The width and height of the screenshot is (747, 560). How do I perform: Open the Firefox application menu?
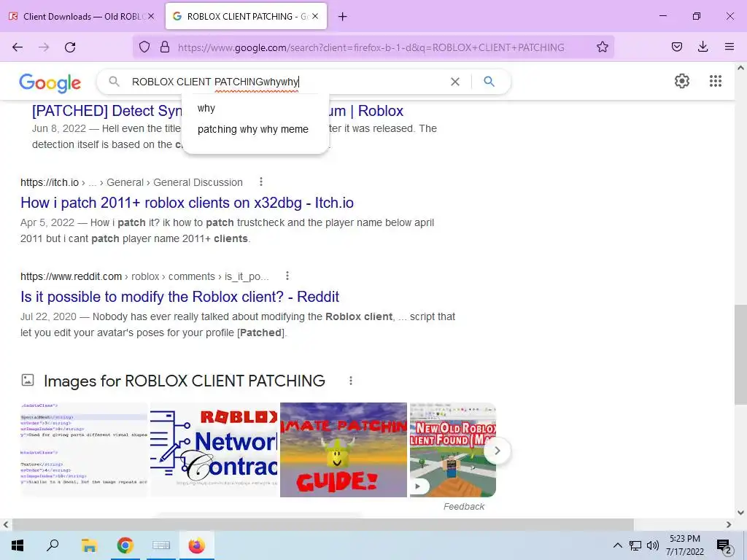click(x=729, y=47)
